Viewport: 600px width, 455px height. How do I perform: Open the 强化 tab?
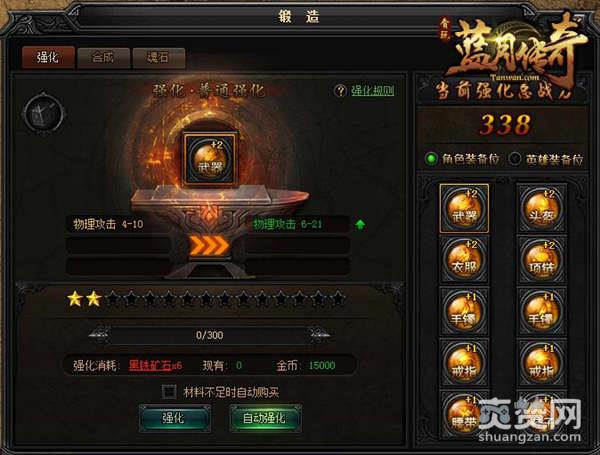click(x=48, y=58)
